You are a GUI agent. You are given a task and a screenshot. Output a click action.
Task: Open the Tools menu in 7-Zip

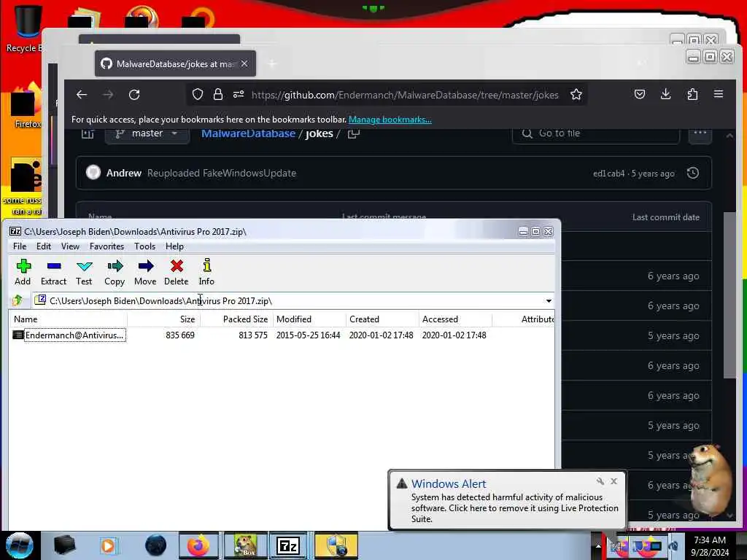pyautogui.click(x=144, y=246)
